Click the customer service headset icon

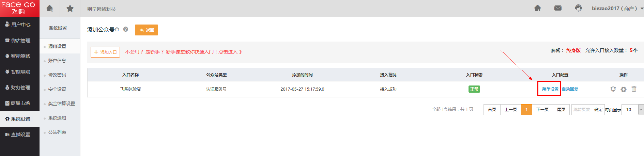point(578,8)
